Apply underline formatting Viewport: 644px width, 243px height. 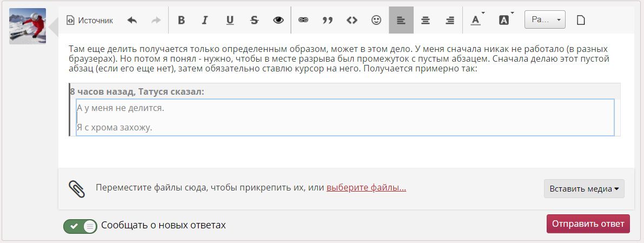(x=230, y=21)
